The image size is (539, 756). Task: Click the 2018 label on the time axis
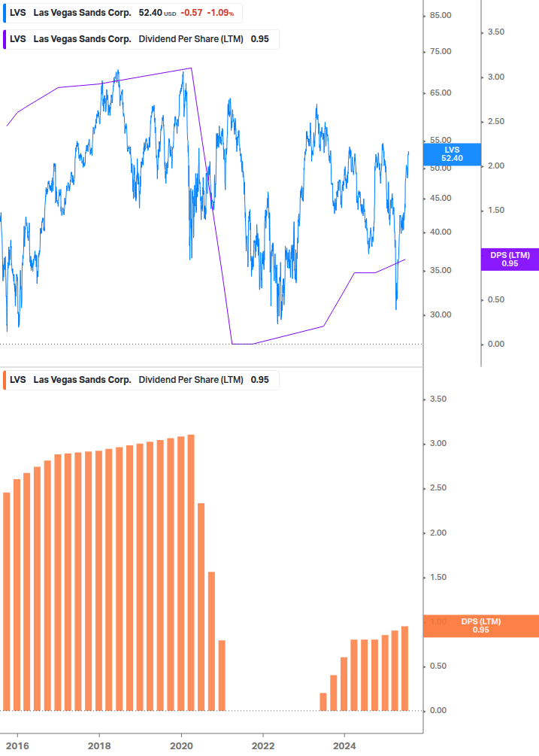[99, 746]
